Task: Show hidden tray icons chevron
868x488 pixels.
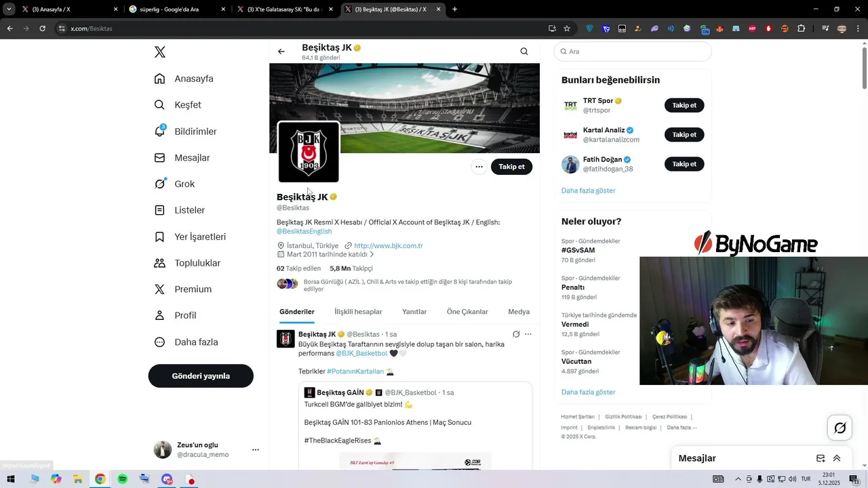Action: tap(738, 479)
